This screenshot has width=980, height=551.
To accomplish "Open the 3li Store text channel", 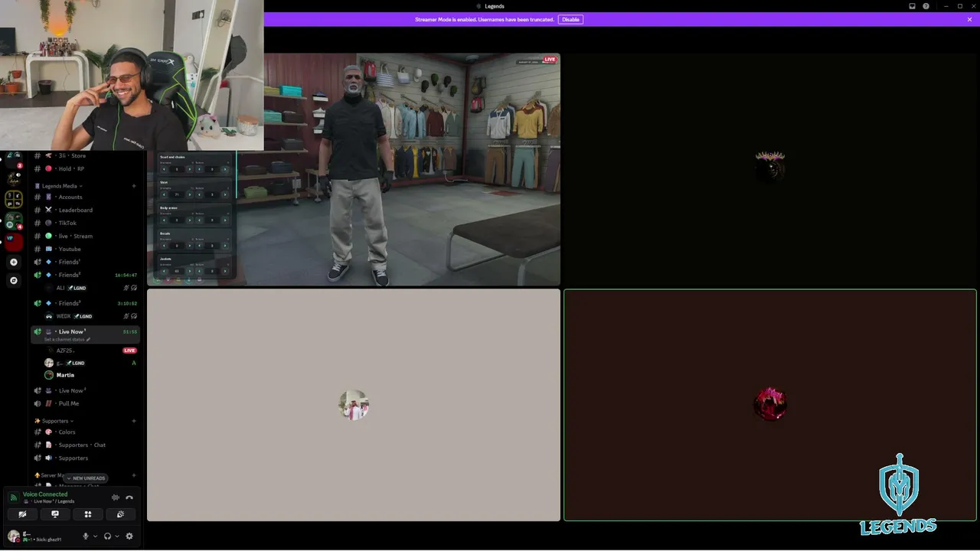I will tap(84, 155).
